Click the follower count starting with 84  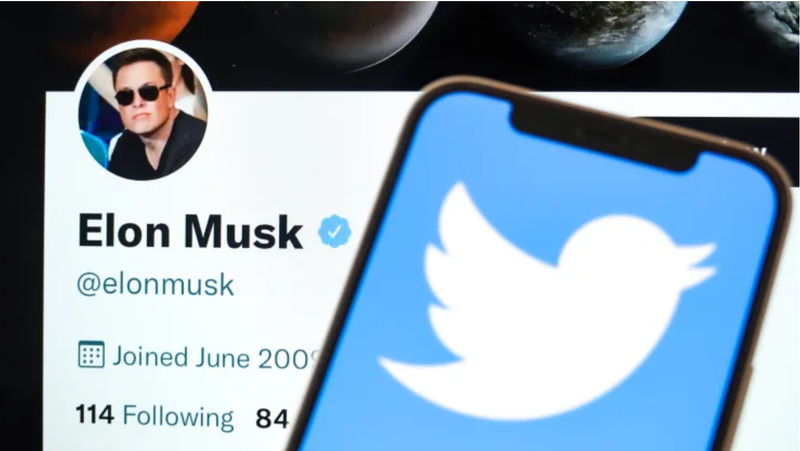[x=272, y=418]
